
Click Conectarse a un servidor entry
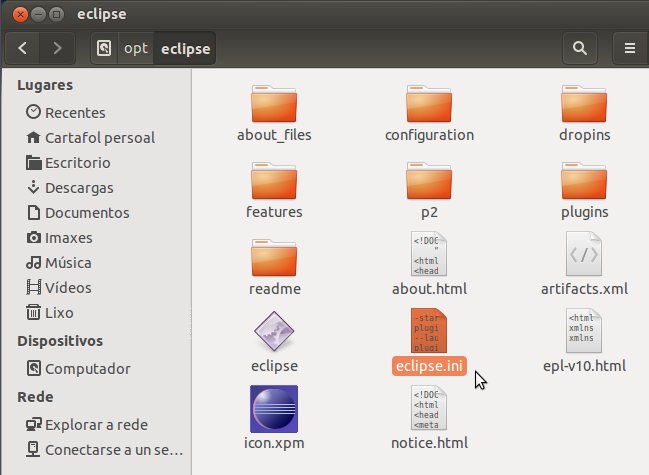coord(97,450)
